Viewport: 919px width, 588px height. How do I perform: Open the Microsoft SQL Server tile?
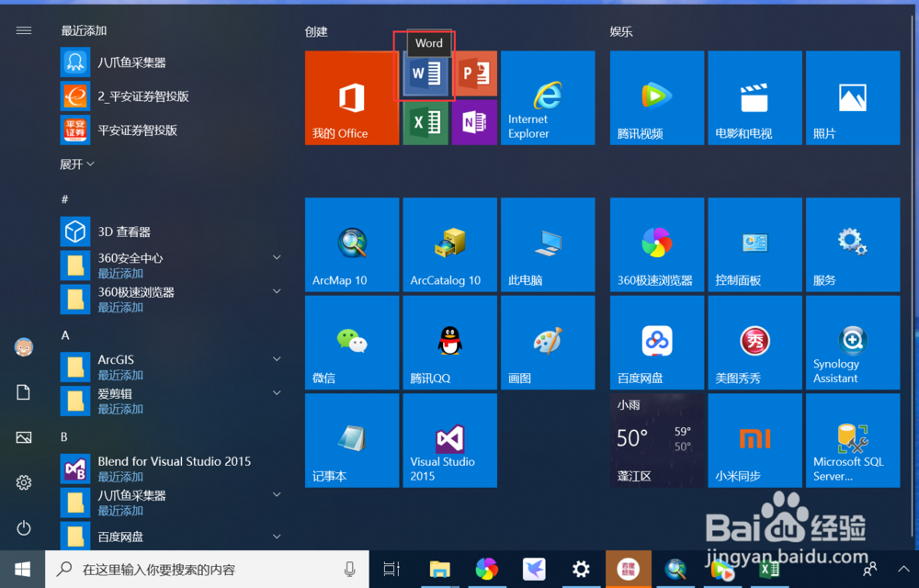pos(853,440)
